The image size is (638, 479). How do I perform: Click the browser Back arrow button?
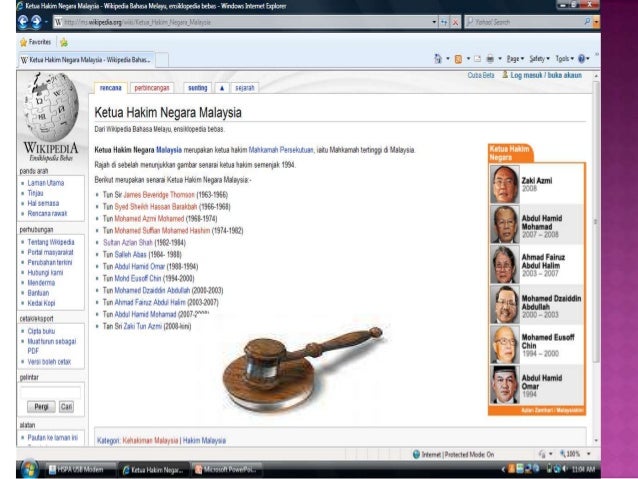pos(23,22)
